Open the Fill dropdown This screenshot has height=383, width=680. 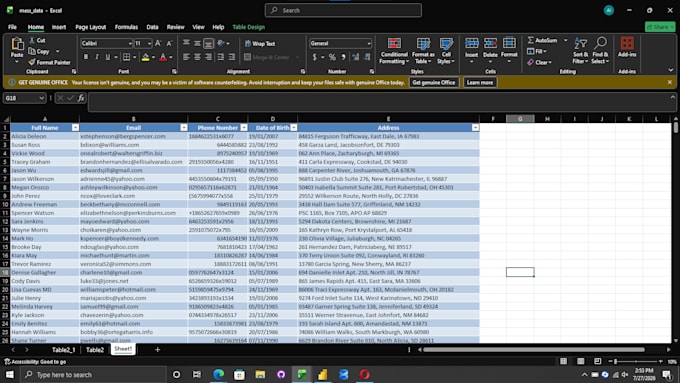coord(537,51)
